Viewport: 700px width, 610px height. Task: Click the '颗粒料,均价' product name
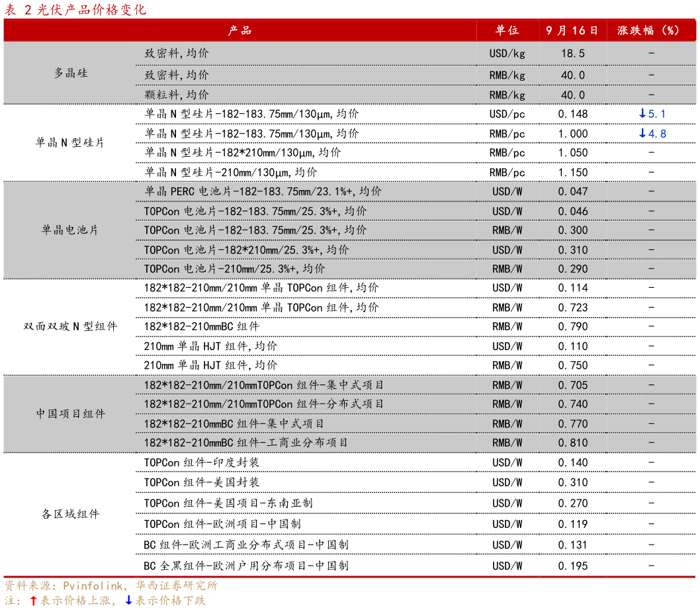click(177, 95)
